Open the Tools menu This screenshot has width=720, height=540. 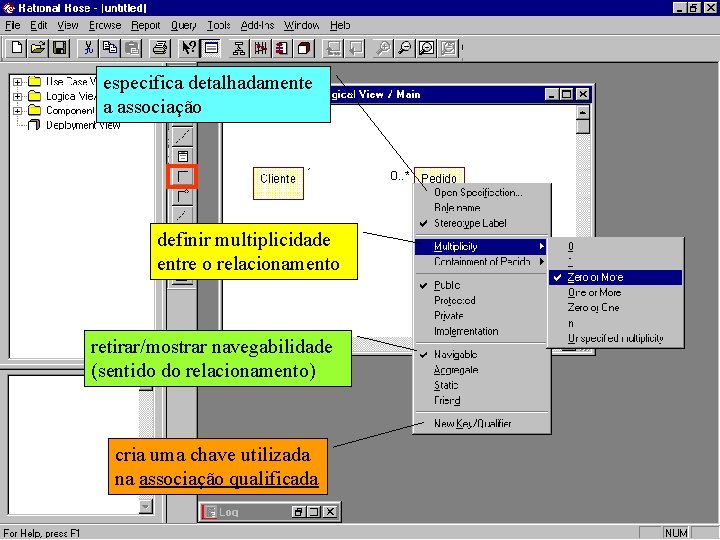[219, 25]
